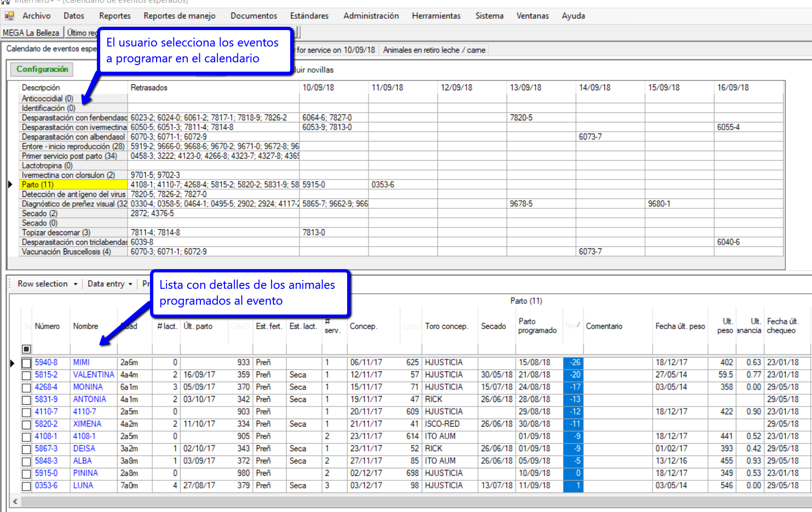Image resolution: width=812 pixels, height=512 pixels.
Task: Switch to MEGA La Belleza tab
Action: pyautogui.click(x=31, y=33)
